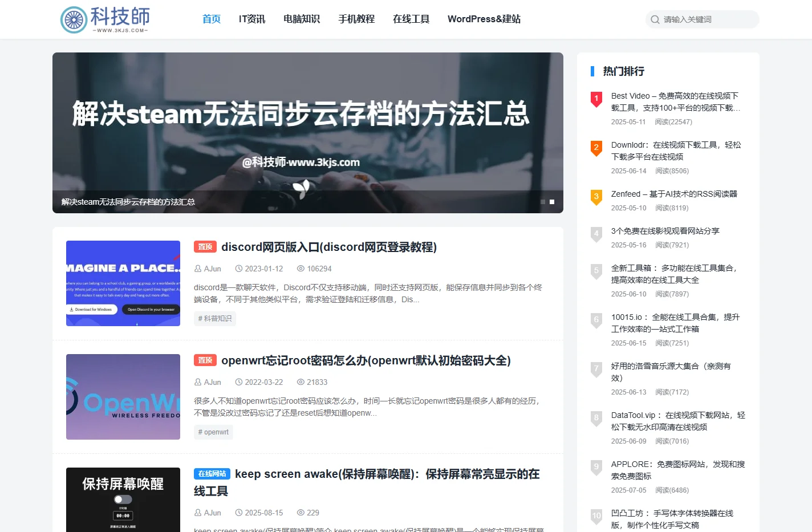Open post 好用的洛雪音乐源大集合
Viewport: 812px width, 532px height.
click(671, 372)
